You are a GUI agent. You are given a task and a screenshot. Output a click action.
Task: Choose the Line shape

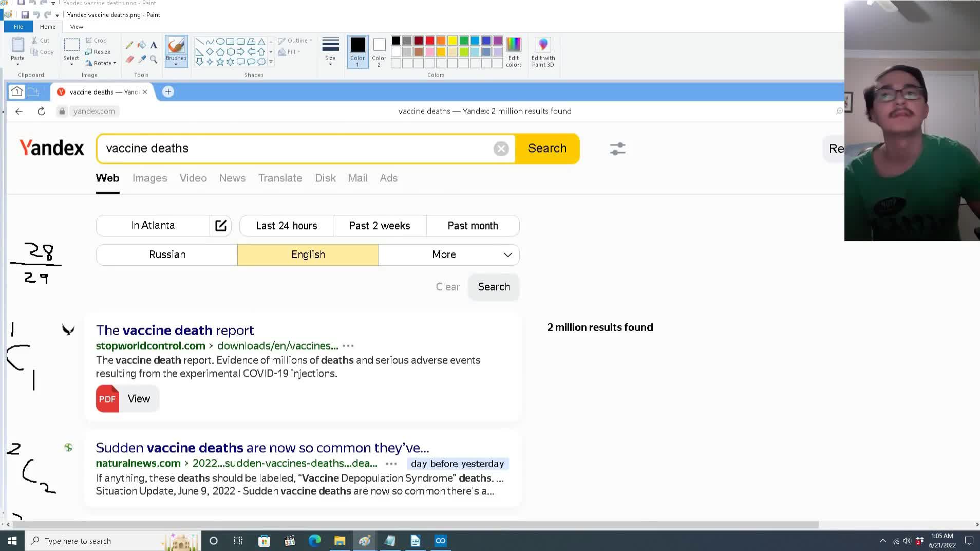coord(199,42)
